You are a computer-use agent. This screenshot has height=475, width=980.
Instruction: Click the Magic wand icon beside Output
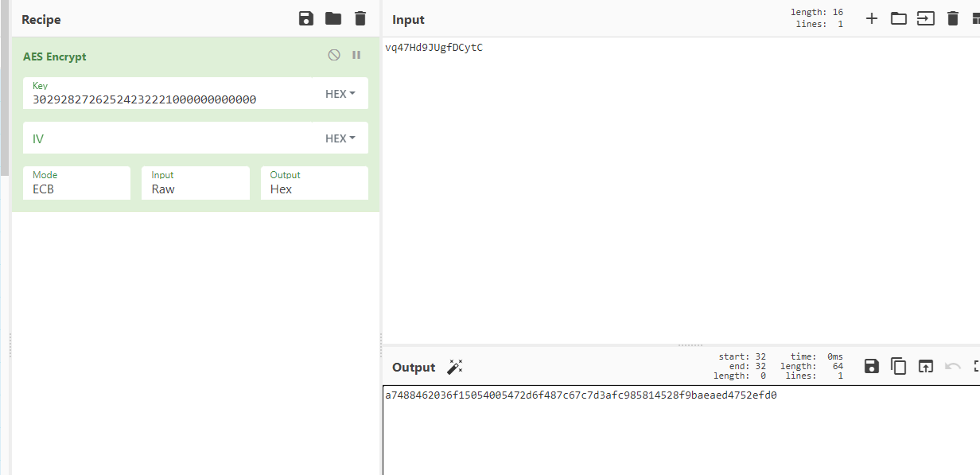(x=455, y=367)
